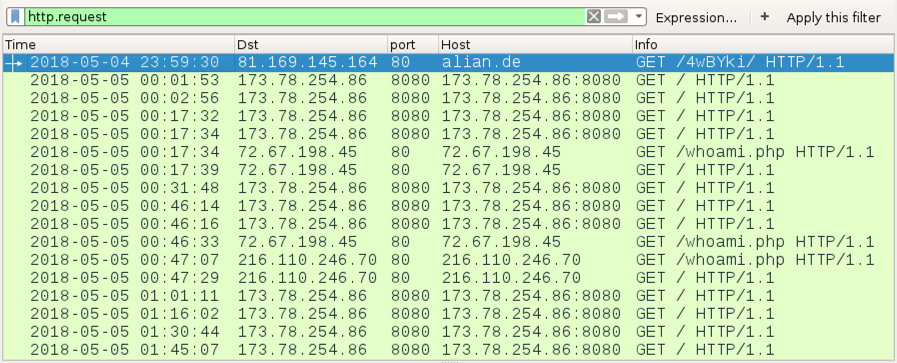897x363 pixels.
Task: Select the alian.de GET /4wBYki/ packet
Action: pyautogui.click(x=448, y=62)
